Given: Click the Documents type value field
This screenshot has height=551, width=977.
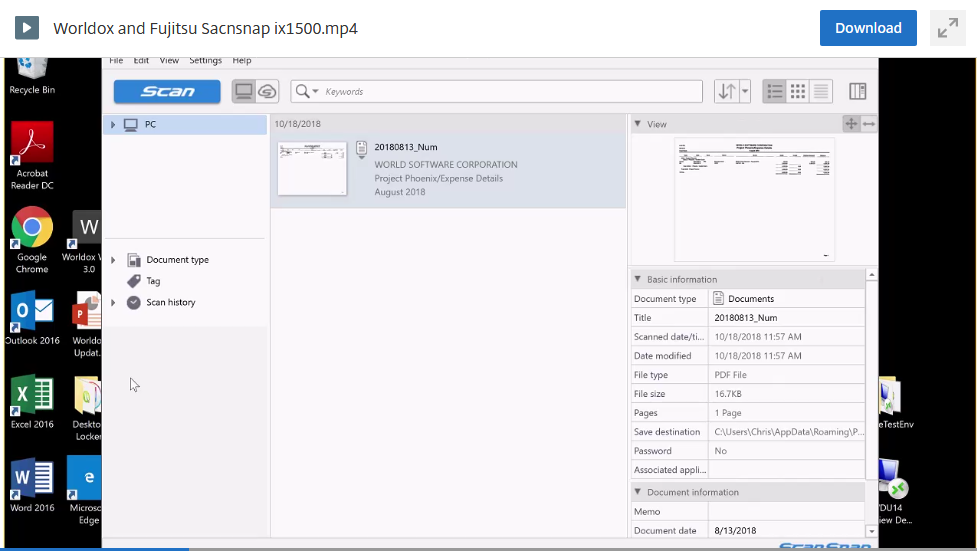Looking at the screenshot, I should pos(786,299).
